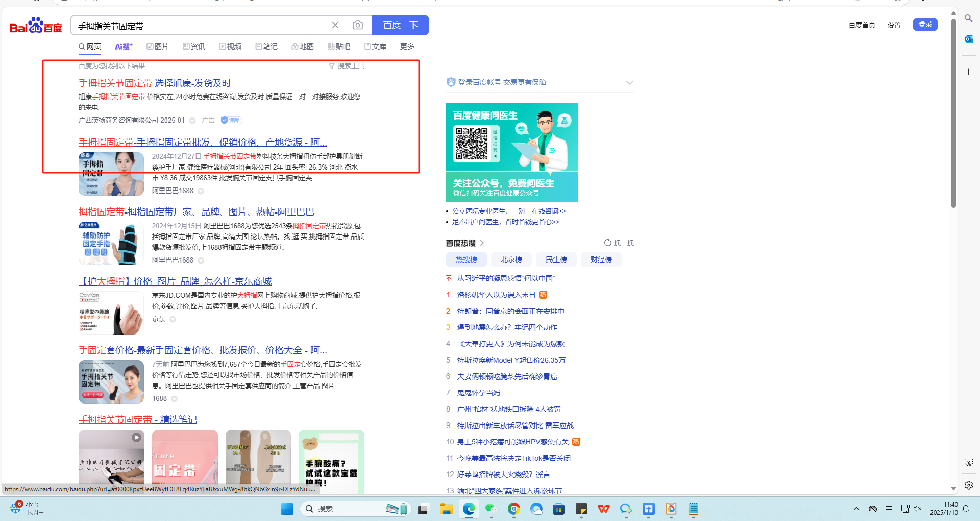The height and width of the screenshot is (521, 980).
Task: Open Microsoft Store from the taskbar
Action: coord(559,509)
